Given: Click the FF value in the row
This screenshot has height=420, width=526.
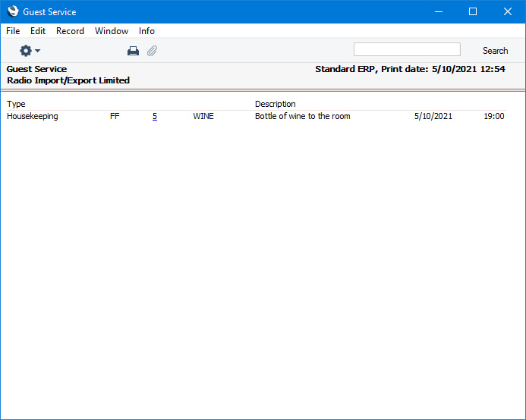Looking at the screenshot, I should coord(115,116).
